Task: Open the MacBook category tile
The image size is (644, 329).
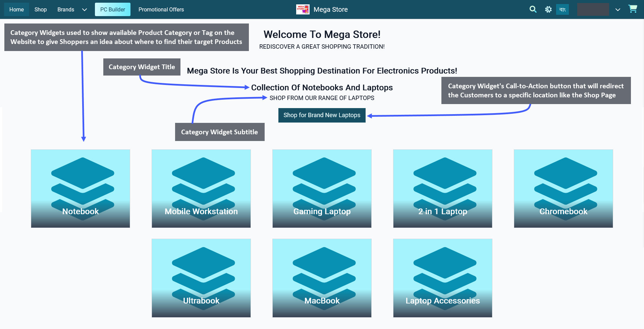Action: click(322, 278)
